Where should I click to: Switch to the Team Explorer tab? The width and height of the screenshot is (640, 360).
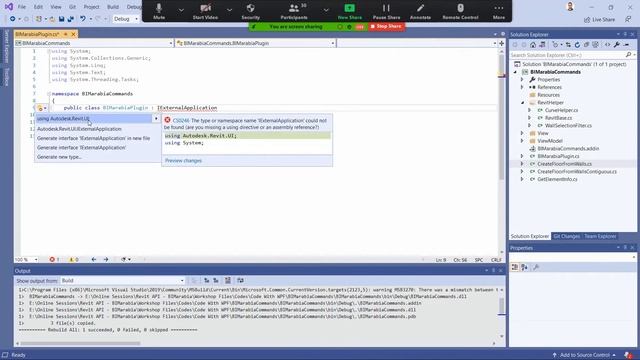click(600, 236)
